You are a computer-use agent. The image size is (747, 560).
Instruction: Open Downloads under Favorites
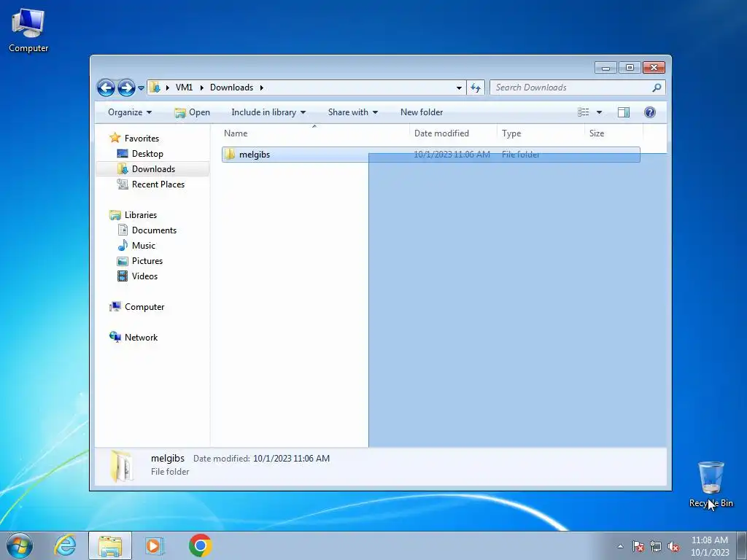[x=153, y=169]
